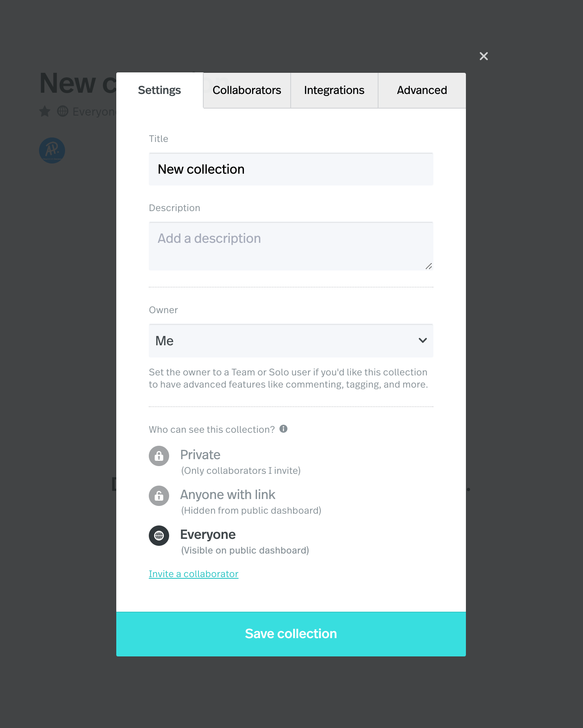
Task: Click into the Title input field
Action: [x=291, y=169]
